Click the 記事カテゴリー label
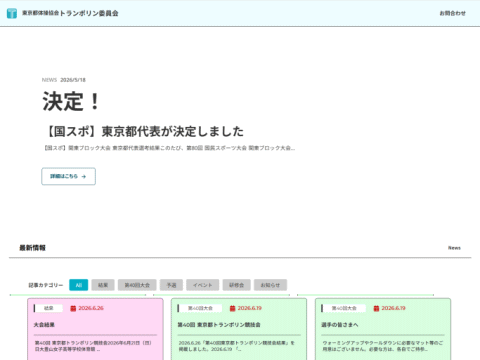480x360 pixels. 46,285
